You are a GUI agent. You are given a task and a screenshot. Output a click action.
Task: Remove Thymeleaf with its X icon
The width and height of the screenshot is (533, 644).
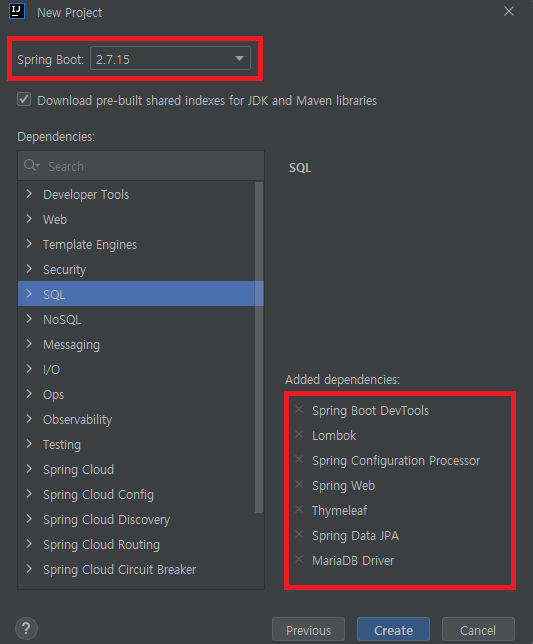[299, 509]
